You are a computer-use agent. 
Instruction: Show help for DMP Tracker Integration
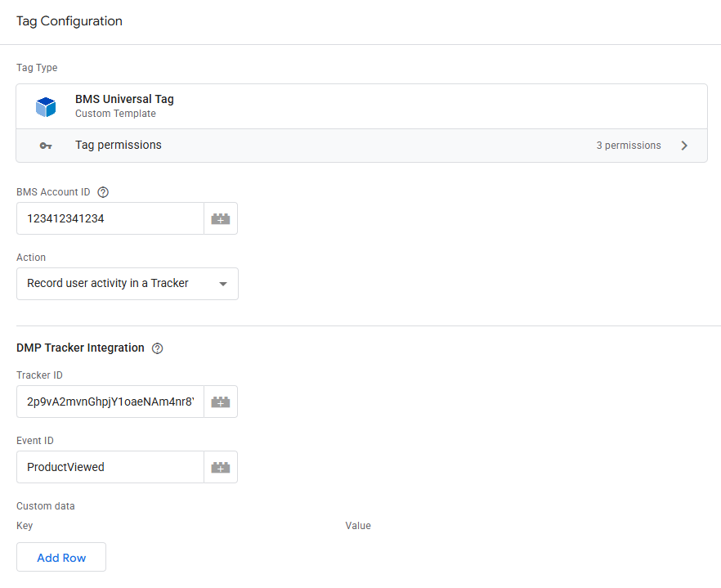click(158, 348)
